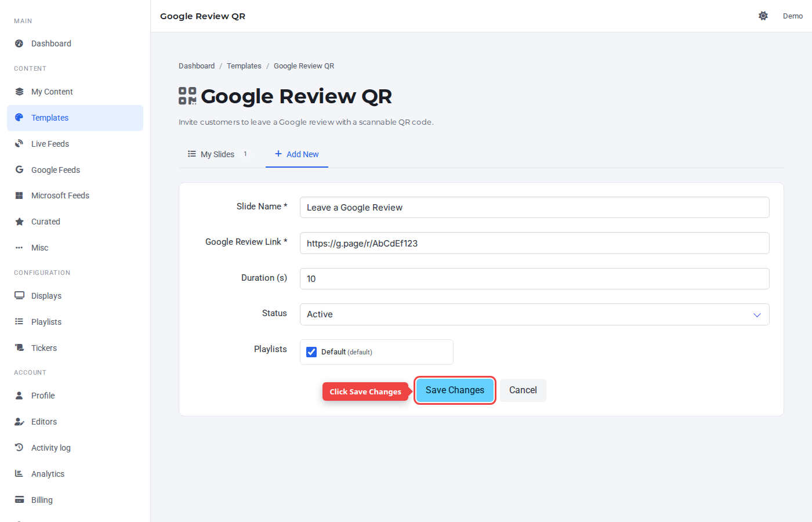Open Google Feeds in the sidebar
Viewport: 812px width, 522px height.
[x=75, y=170]
